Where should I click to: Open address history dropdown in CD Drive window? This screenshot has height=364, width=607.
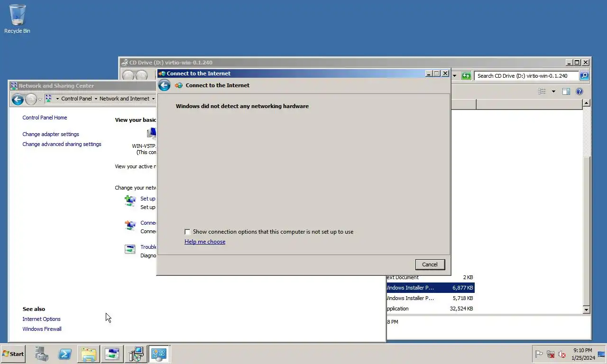(x=454, y=76)
